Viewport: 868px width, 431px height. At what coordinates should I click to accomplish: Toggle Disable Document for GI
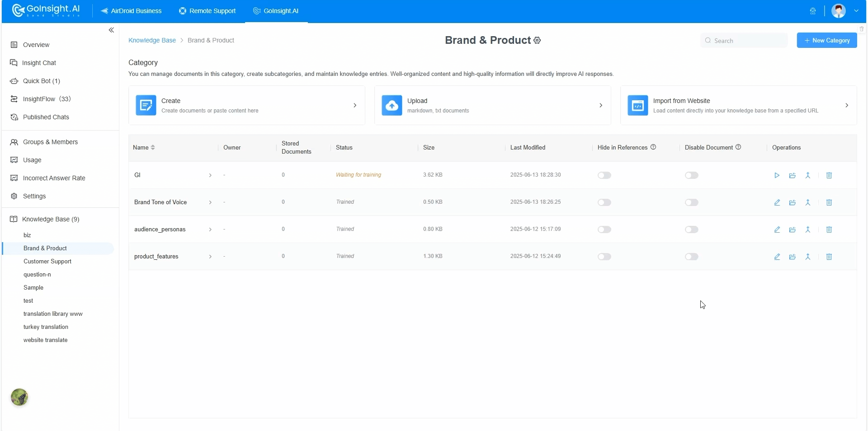tap(691, 175)
